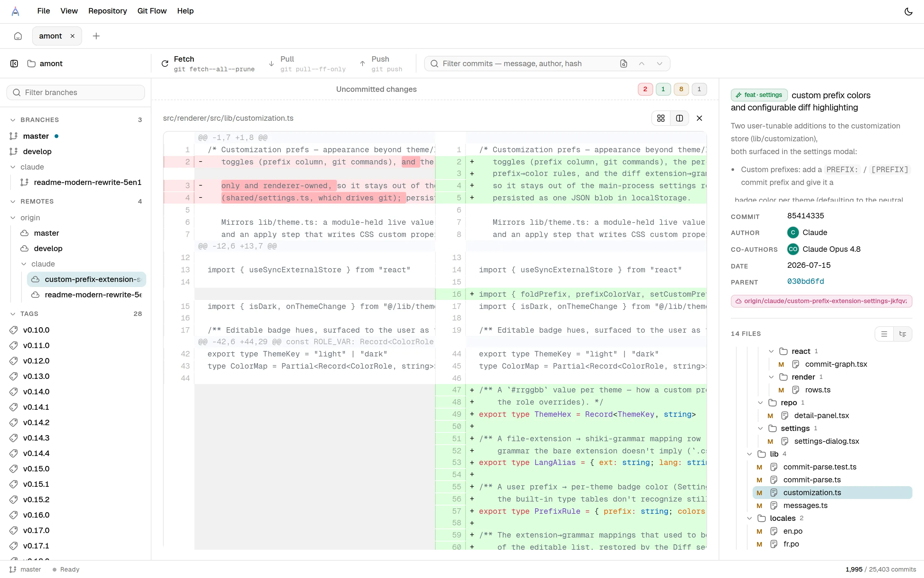Open parent commit 030bd6fd
The height and width of the screenshot is (578, 924).
(806, 281)
